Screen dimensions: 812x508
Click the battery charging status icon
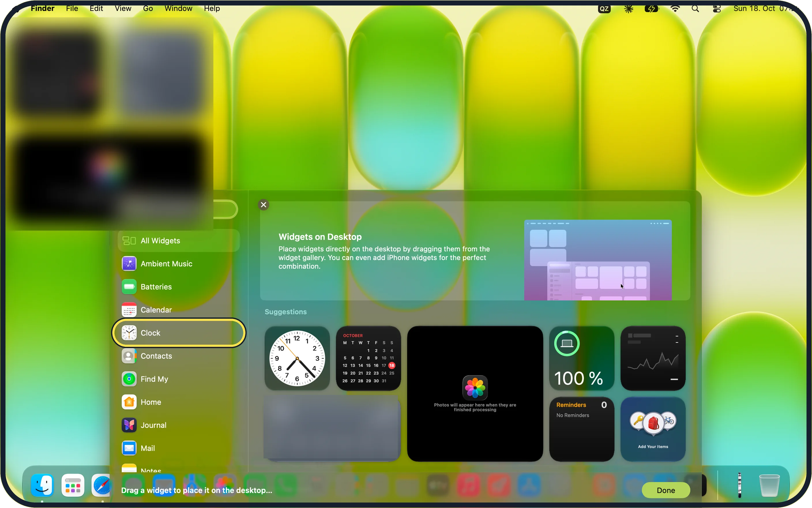(651, 9)
